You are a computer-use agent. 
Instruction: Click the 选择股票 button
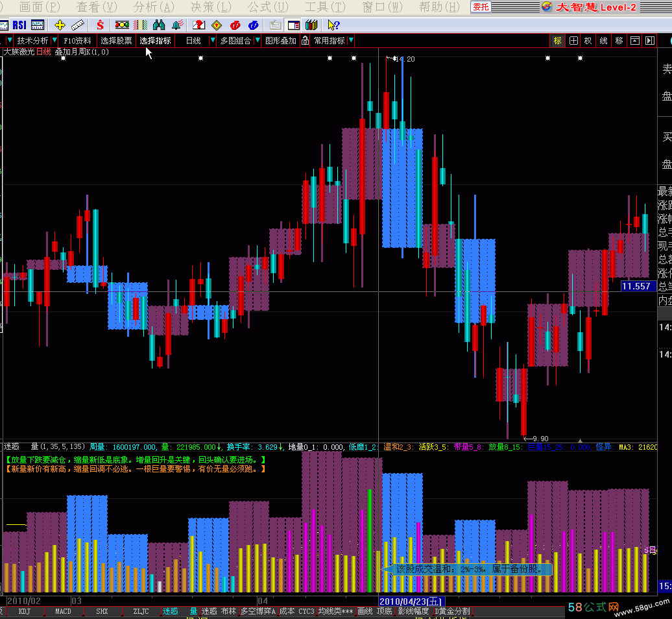(116, 41)
